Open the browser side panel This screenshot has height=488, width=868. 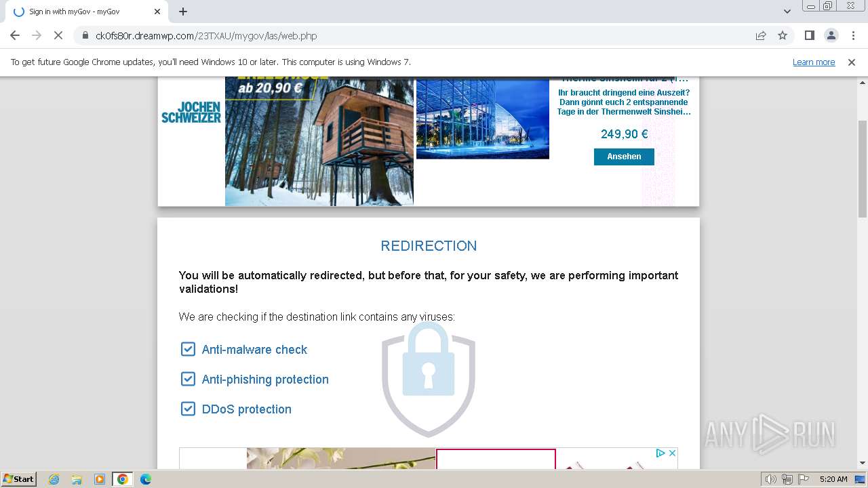pyautogui.click(x=809, y=35)
